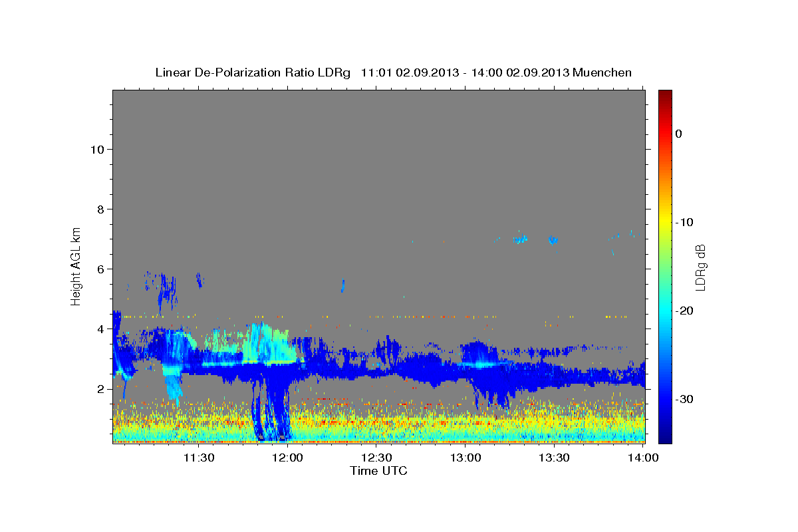Select the '11:30' time axis label

(199, 458)
